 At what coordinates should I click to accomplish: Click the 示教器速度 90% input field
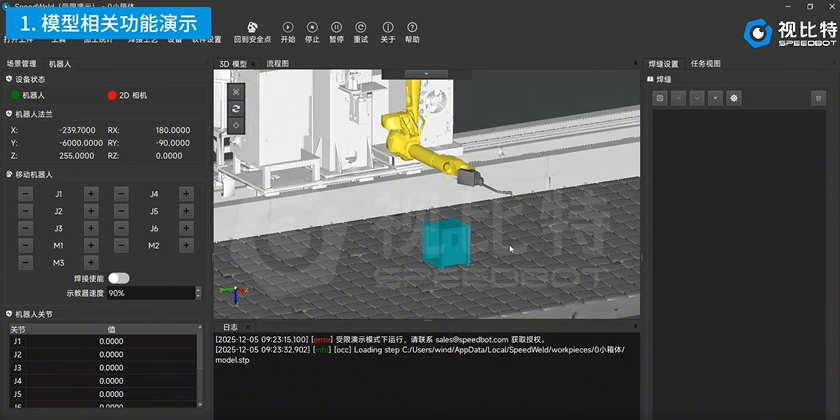[x=151, y=293]
